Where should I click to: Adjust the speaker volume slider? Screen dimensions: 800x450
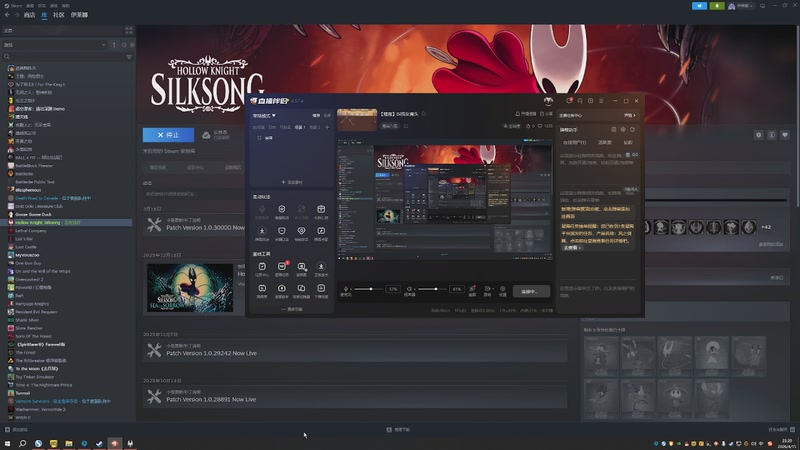tap(433, 289)
